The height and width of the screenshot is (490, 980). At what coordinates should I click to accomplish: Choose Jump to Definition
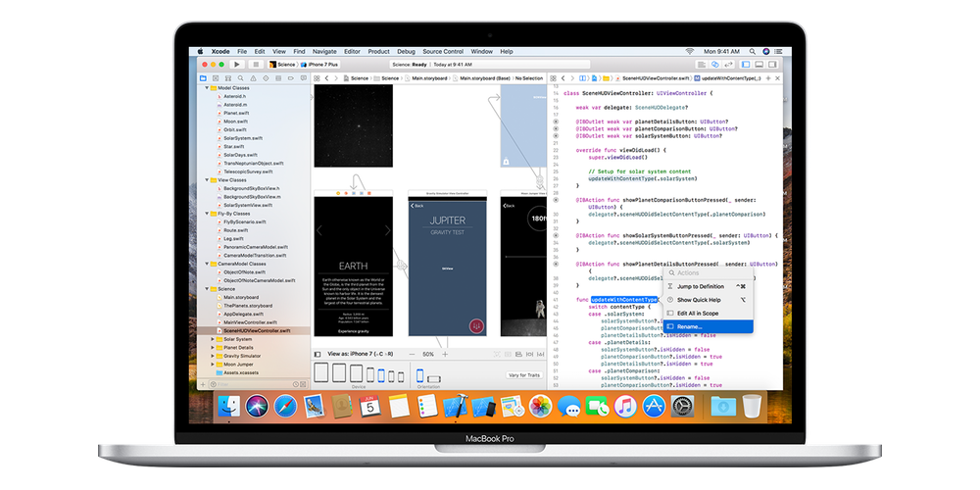709,286
